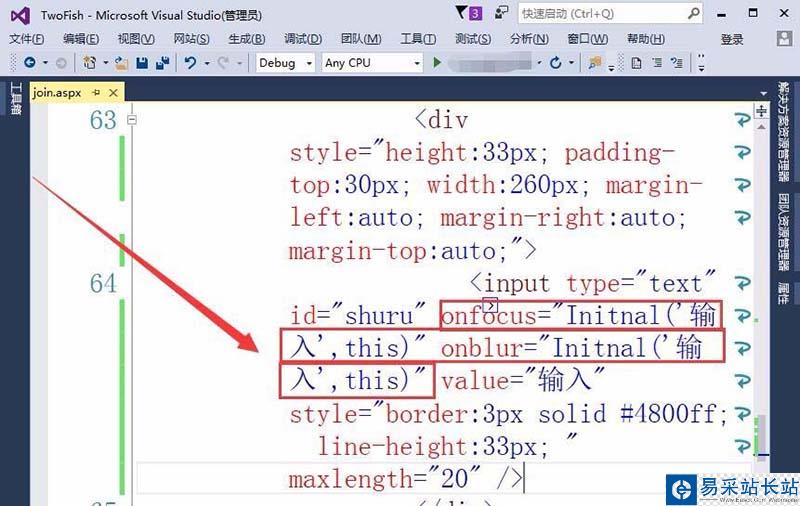Open the undo history dropdown arrow
The width and height of the screenshot is (800, 506).
(x=207, y=63)
